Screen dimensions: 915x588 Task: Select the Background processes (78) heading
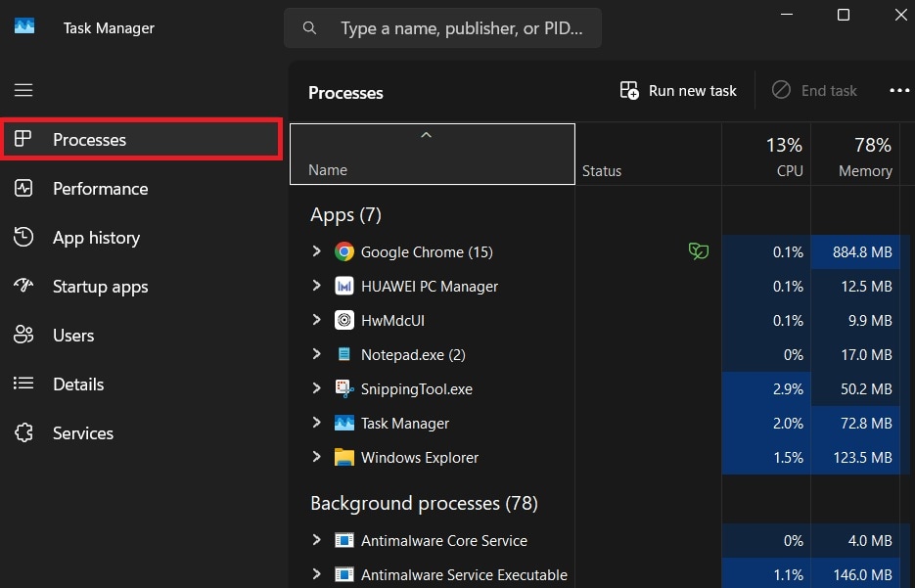[424, 503]
